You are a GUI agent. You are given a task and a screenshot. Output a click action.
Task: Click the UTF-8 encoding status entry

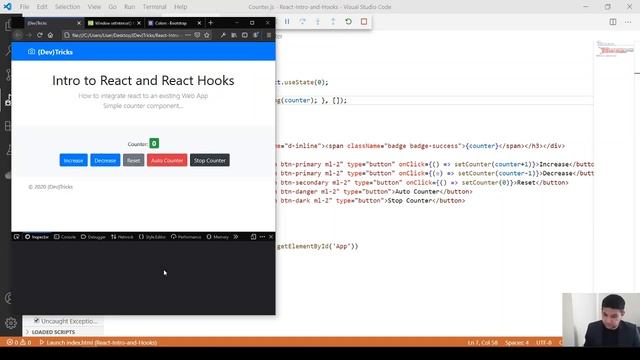point(544,342)
